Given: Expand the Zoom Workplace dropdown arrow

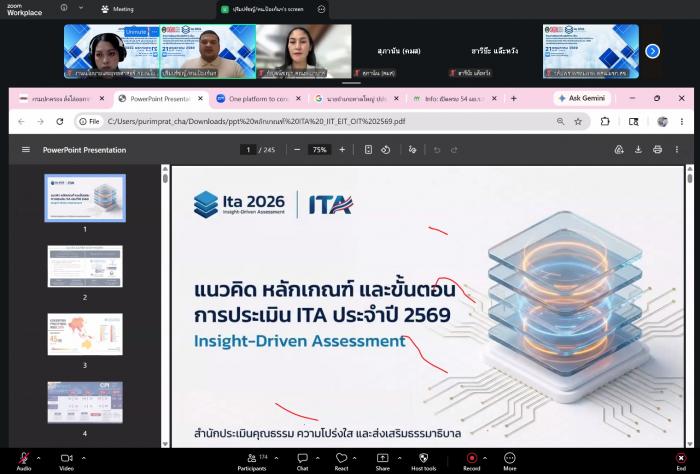Looking at the screenshot, I should pos(80,8).
